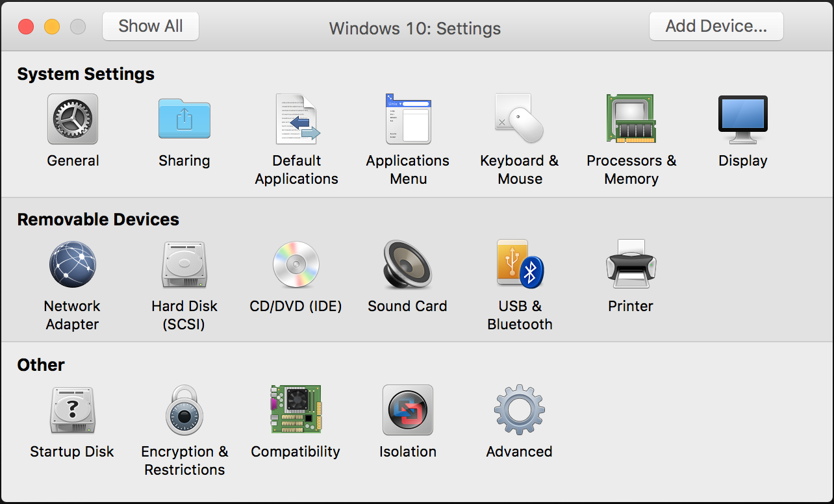The height and width of the screenshot is (504, 834).
Task: Open Keyboard & Mouse settings
Action: coord(520,119)
